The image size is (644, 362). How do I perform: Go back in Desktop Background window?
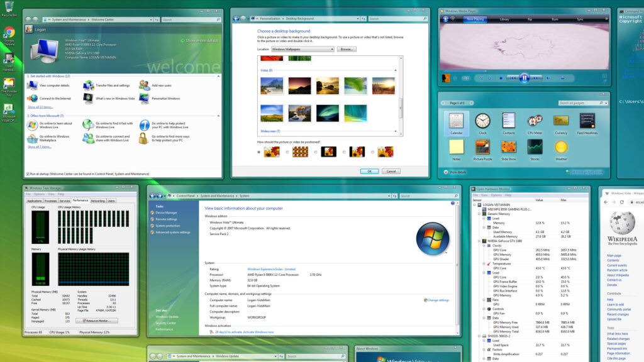[x=236, y=18]
